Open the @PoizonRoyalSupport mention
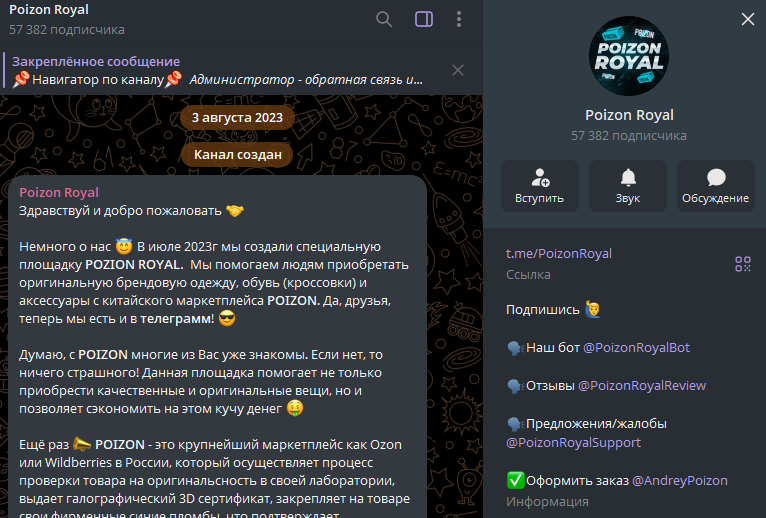This screenshot has height=518, width=766. click(x=574, y=443)
